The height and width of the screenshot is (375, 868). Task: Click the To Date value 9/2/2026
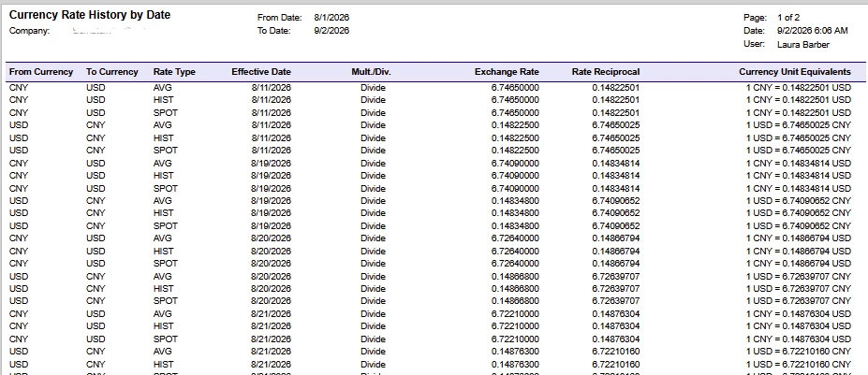[331, 31]
